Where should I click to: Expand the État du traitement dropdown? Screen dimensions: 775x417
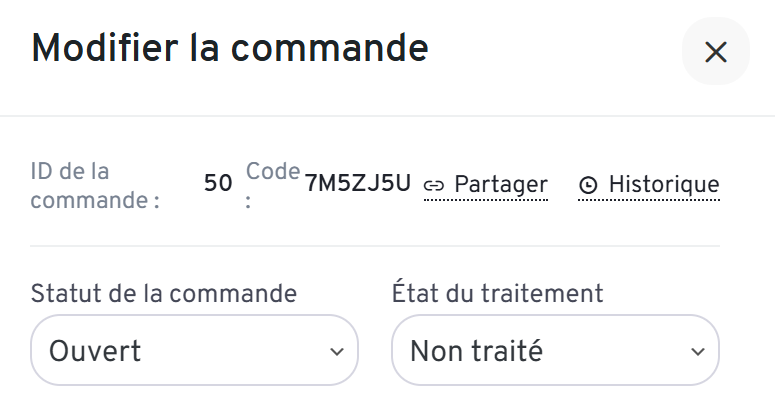tap(554, 350)
